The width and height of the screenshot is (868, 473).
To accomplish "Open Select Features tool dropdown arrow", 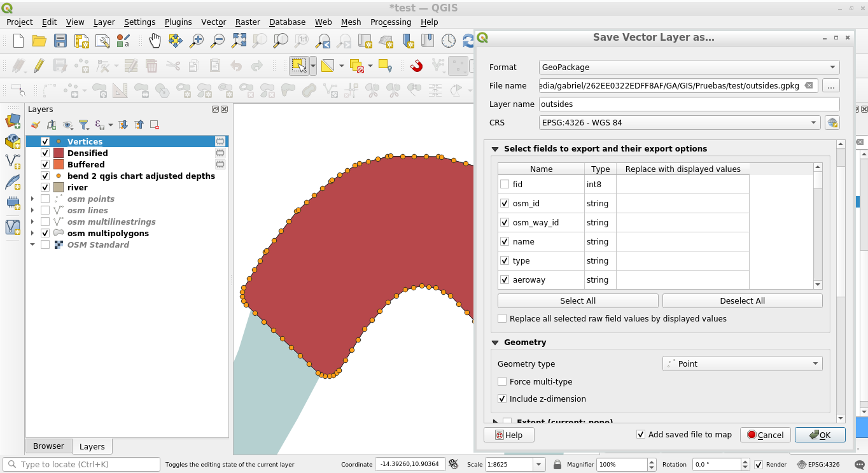I will 313,66.
